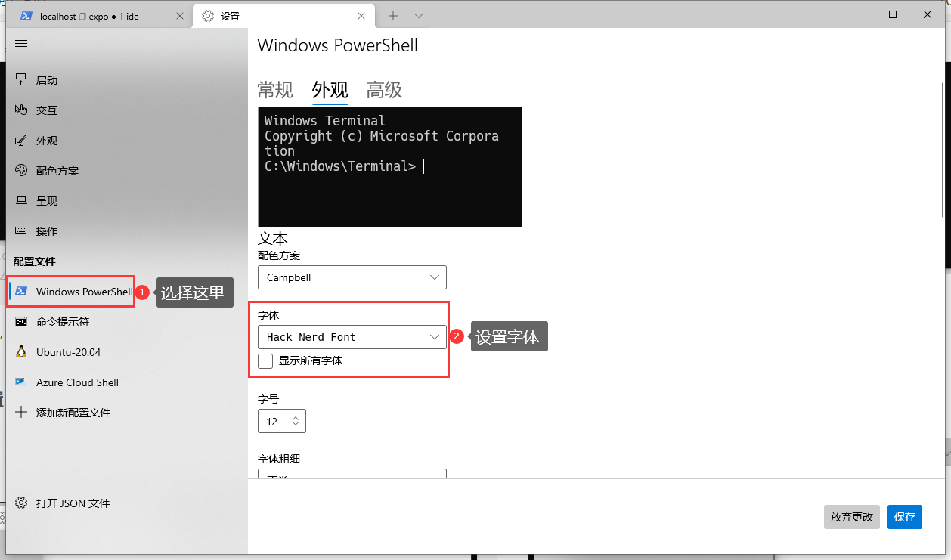
Task: Select the Ubuntu-20.04 profile
Action: point(127,352)
